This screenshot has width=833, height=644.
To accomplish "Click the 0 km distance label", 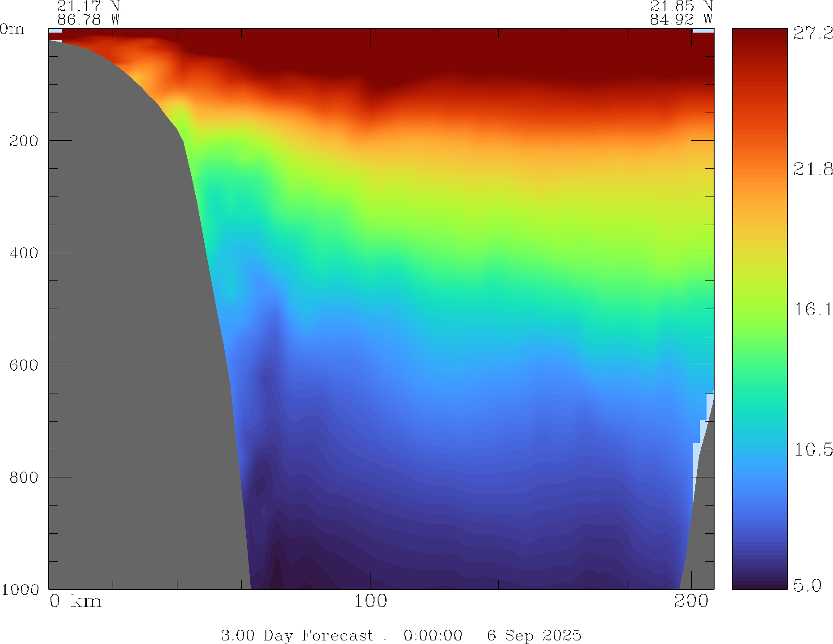I will click(x=75, y=602).
